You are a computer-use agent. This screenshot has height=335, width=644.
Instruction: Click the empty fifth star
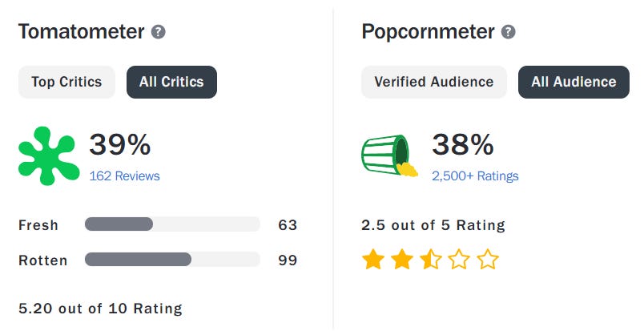tap(488, 260)
